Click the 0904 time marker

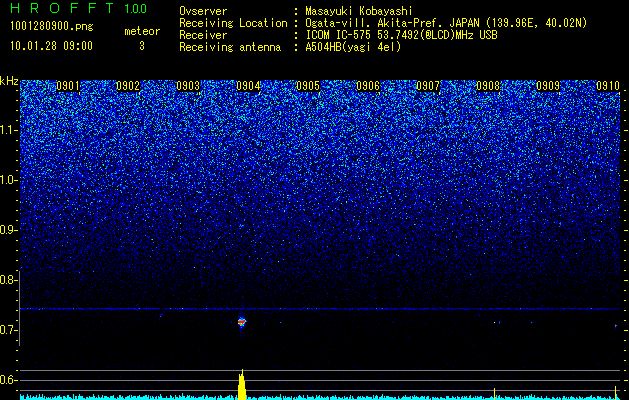click(248, 86)
